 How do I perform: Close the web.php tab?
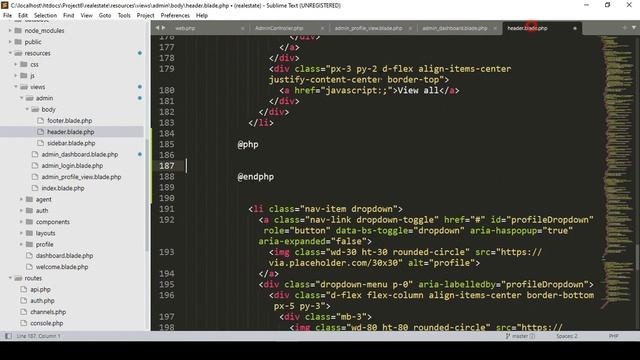tap(242, 28)
